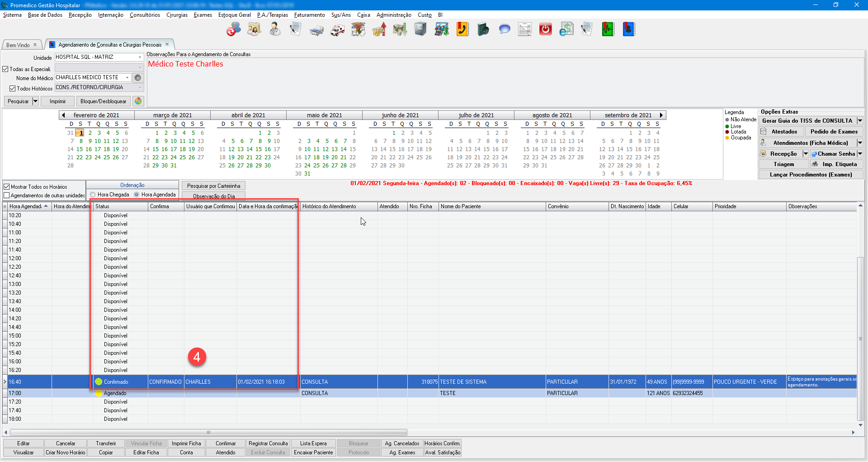Click the Bloquer/Desbloquear button
Image resolution: width=868 pixels, height=462 pixels.
tap(103, 101)
